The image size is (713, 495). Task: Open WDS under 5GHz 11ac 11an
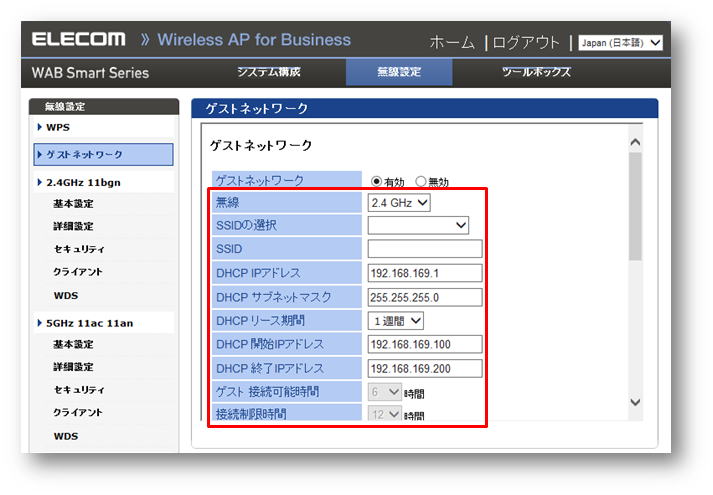(66, 436)
